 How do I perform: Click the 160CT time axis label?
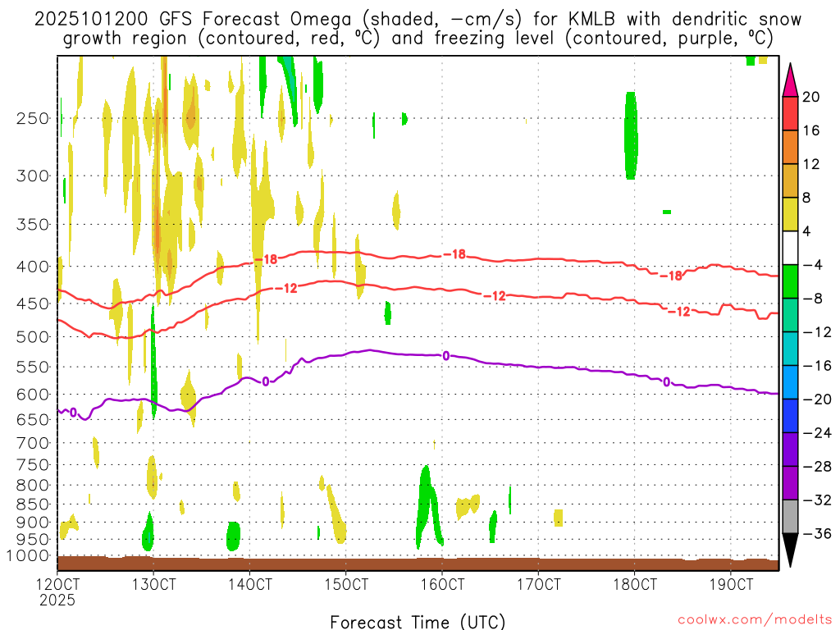pyautogui.click(x=442, y=584)
